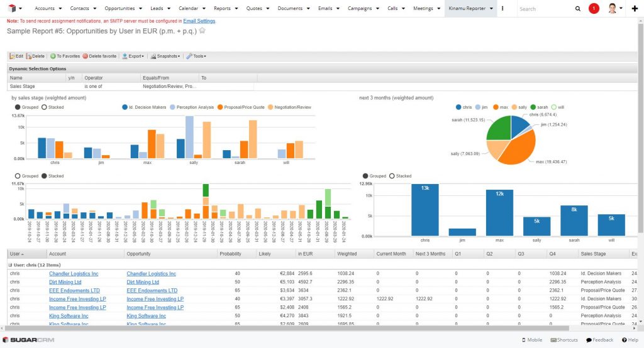This screenshot has height=348, width=644.
Task: Select Grouped for the date timeline chart
Action: click(x=26, y=176)
